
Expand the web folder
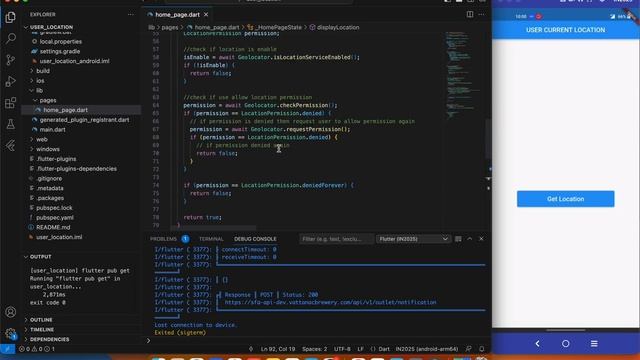(x=41, y=140)
